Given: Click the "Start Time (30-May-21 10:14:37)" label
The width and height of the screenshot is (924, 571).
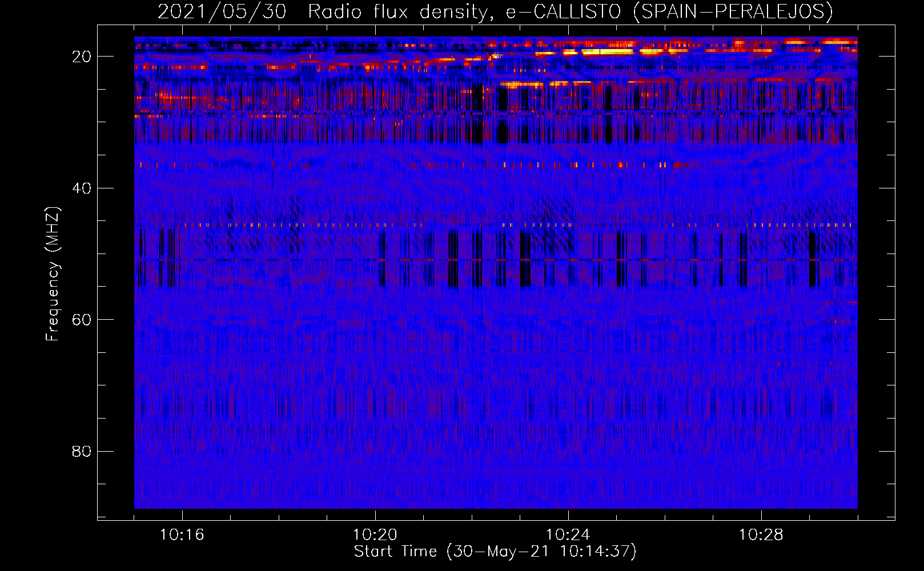Looking at the screenshot, I should (495, 552).
